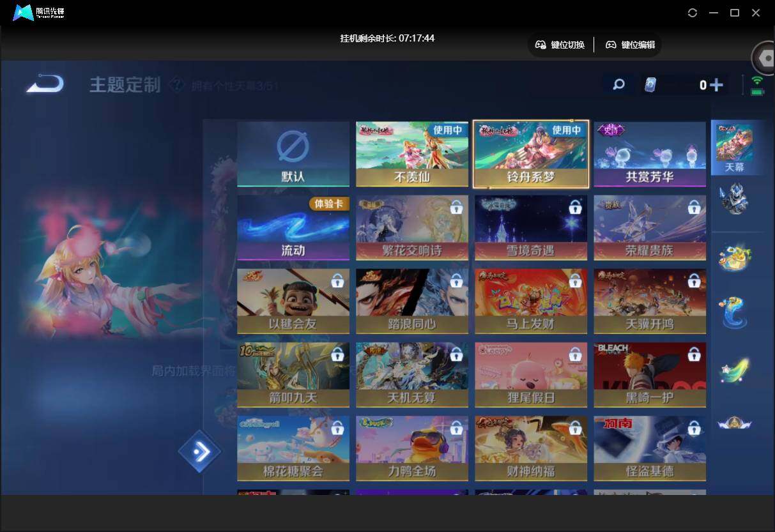Image resolution: width=775 pixels, height=532 pixels.
Task: Click the lock icon on 财神纳福
Action: point(575,428)
